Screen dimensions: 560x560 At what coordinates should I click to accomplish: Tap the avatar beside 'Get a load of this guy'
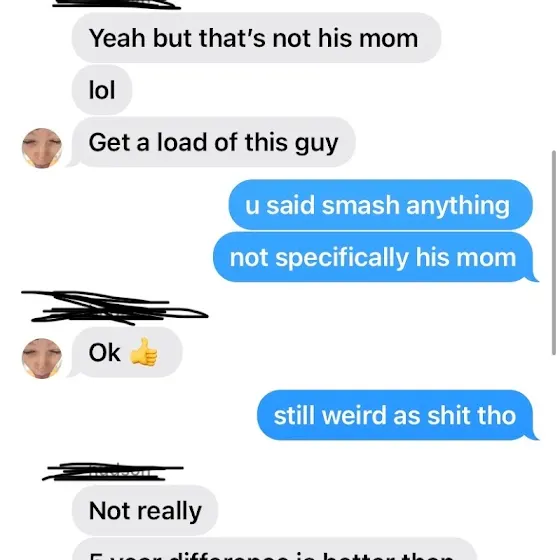tap(42, 148)
